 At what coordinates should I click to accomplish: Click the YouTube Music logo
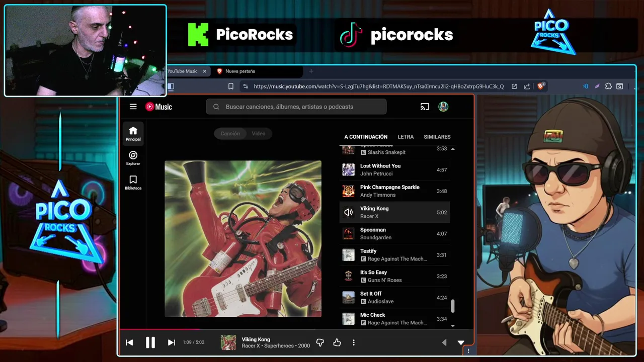(x=158, y=107)
